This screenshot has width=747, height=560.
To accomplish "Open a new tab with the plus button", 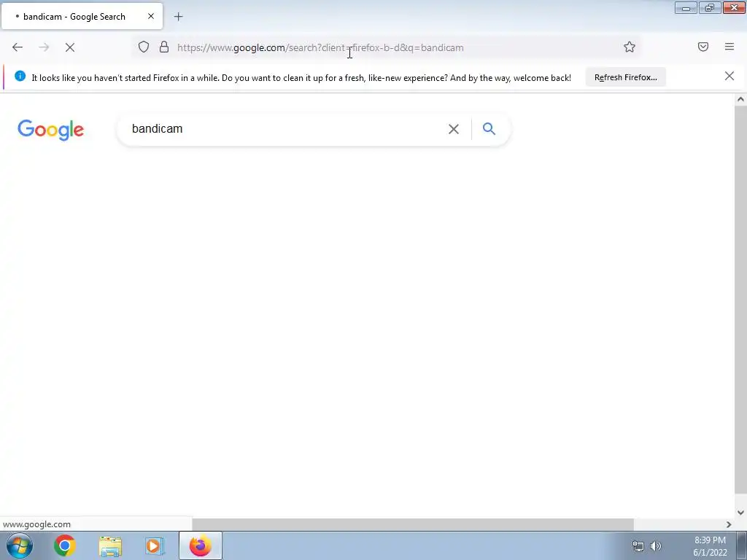I will pyautogui.click(x=178, y=17).
